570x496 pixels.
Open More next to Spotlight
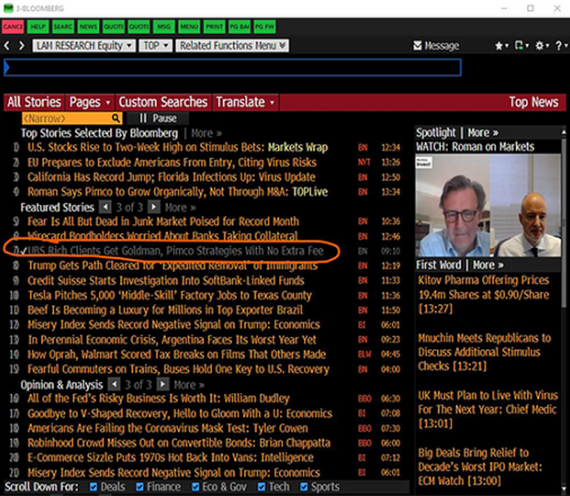[483, 133]
